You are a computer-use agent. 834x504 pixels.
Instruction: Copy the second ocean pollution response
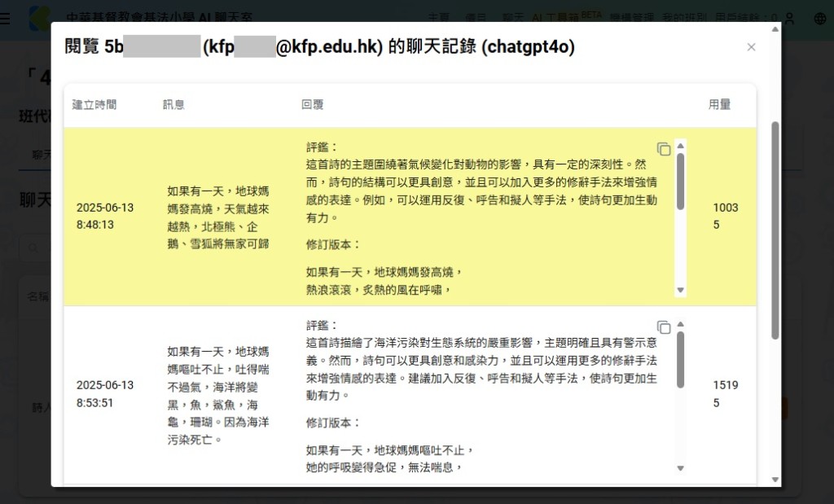tap(665, 327)
